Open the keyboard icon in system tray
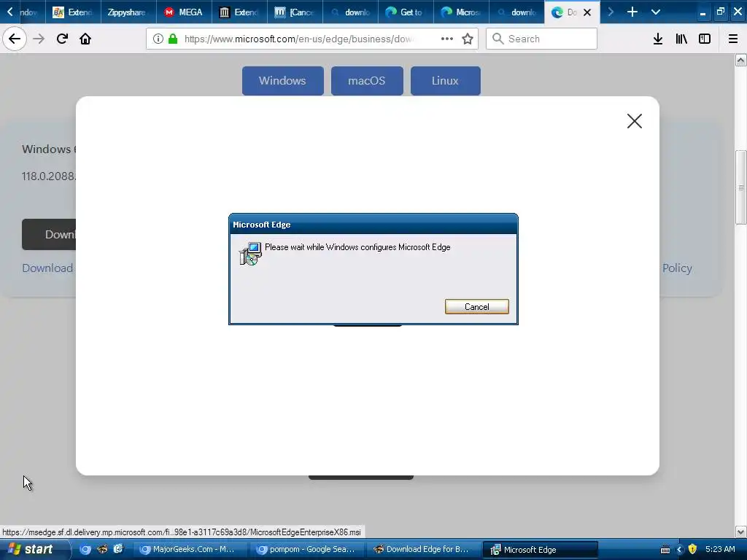Image resolution: width=747 pixels, height=560 pixels. point(665,550)
